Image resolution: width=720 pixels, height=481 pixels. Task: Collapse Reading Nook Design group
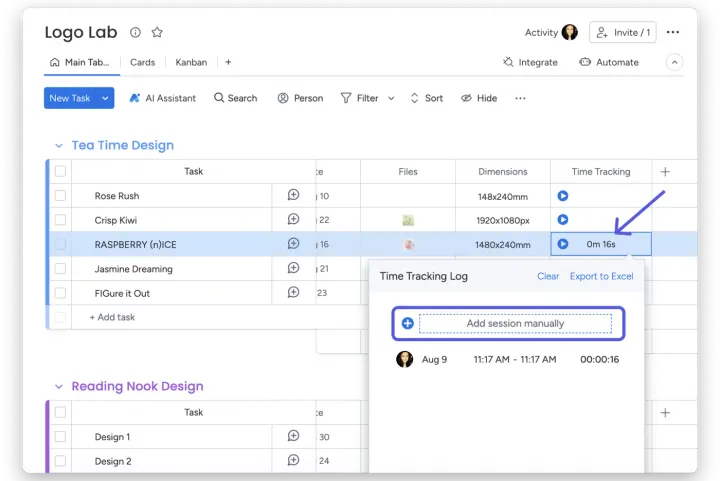point(59,386)
